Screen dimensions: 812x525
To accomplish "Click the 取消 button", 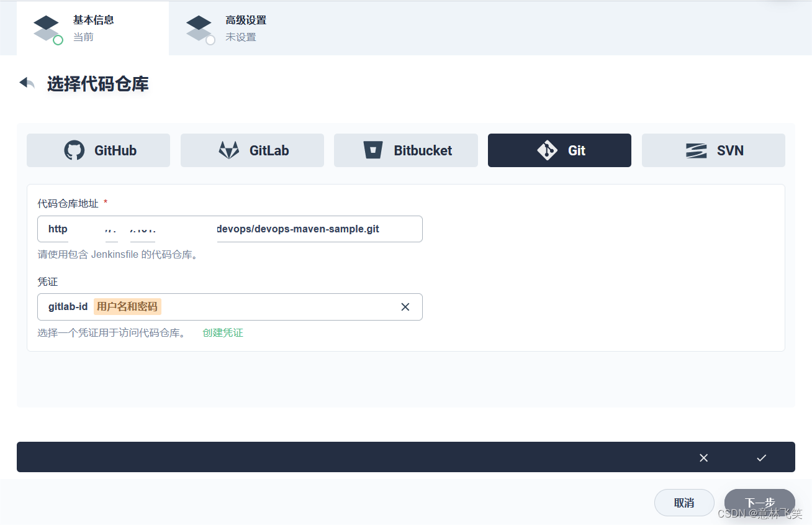I will click(684, 503).
